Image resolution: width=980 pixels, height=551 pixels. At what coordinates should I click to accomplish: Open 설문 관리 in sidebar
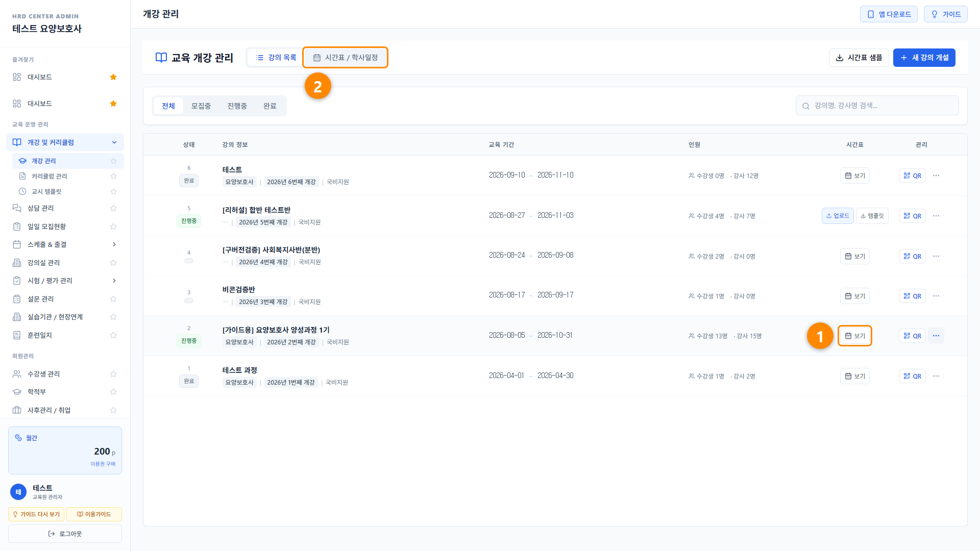pos(40,299)
